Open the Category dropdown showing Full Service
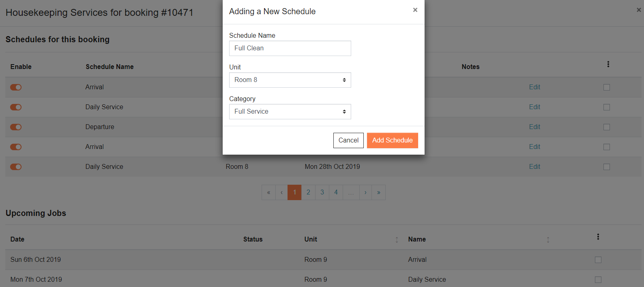Viewport: 644px width, 287px height. pos(290,112)
